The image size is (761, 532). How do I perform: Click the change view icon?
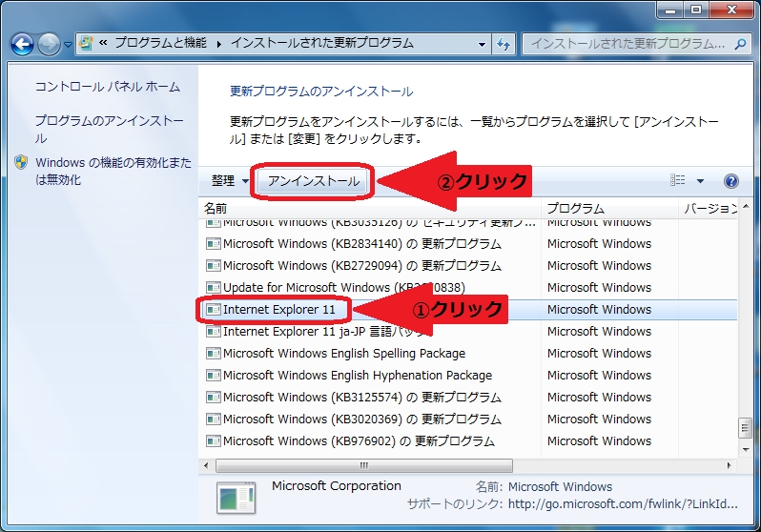[677, 180]
